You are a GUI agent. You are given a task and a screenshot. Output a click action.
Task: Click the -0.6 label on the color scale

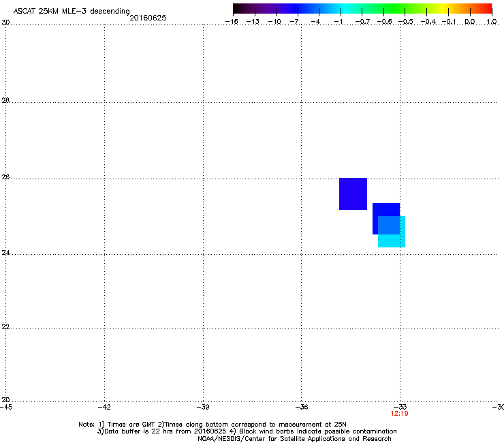point(384,22)
